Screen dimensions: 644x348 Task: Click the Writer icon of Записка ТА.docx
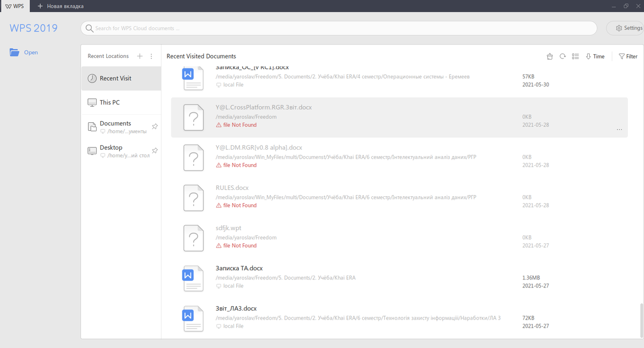point(193,278)
